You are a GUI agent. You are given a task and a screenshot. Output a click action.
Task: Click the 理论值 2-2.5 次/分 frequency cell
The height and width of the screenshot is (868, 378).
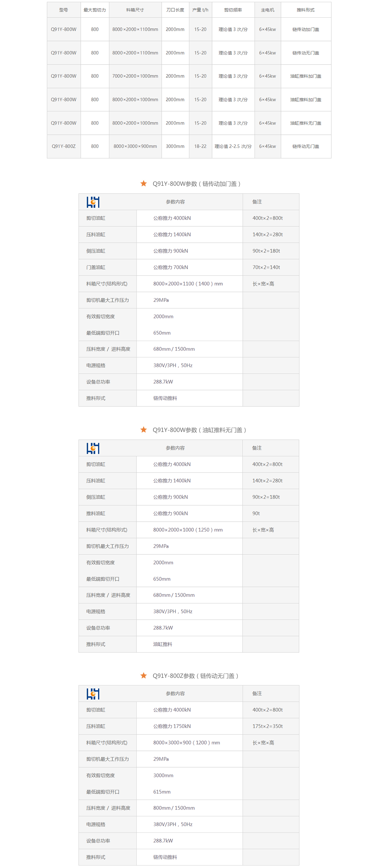233,146
